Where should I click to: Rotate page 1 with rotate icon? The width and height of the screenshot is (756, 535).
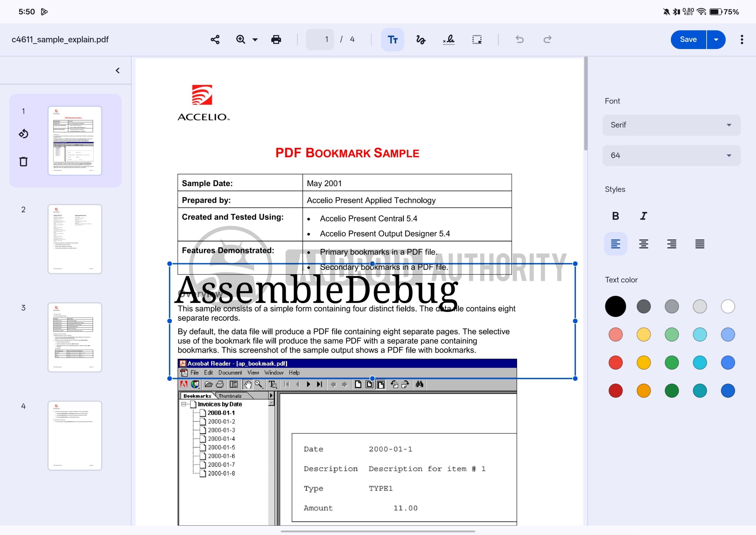[23, 134]
